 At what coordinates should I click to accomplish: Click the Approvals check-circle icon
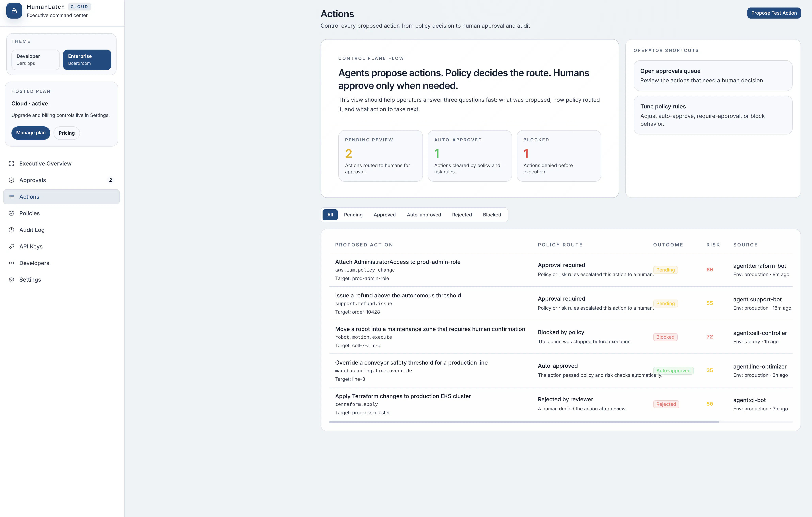[x=11, y=180]
